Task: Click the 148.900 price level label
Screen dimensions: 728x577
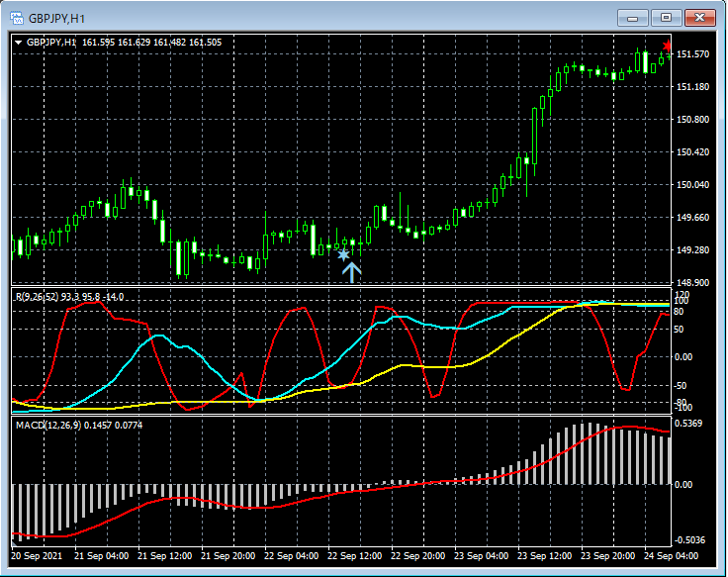Action: (x=692, y=282)
